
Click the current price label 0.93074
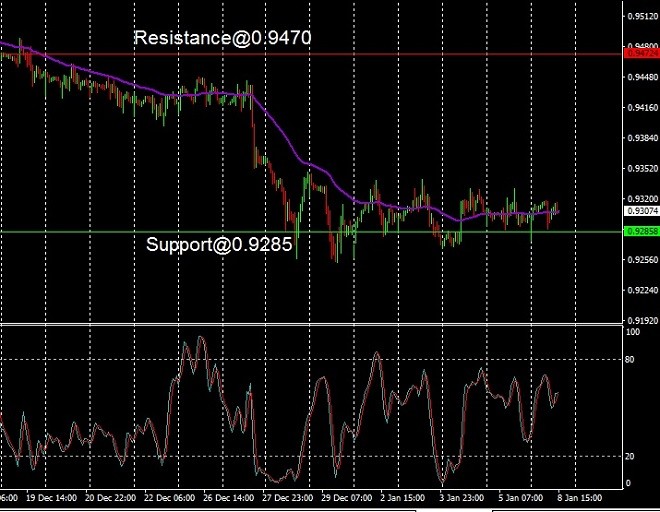(x=641, y=211)
